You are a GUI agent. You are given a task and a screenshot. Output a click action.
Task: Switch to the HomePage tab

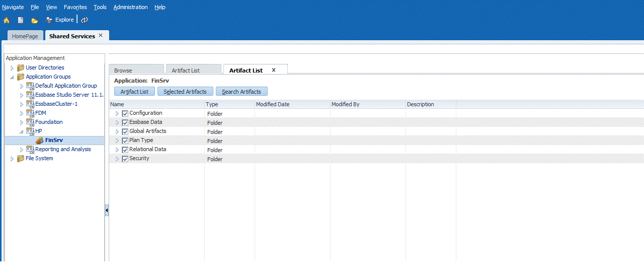25,36
